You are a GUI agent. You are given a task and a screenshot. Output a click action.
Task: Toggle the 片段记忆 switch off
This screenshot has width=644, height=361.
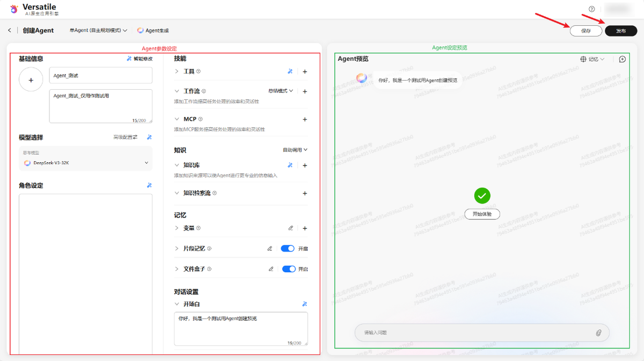[x=288, y=249]
